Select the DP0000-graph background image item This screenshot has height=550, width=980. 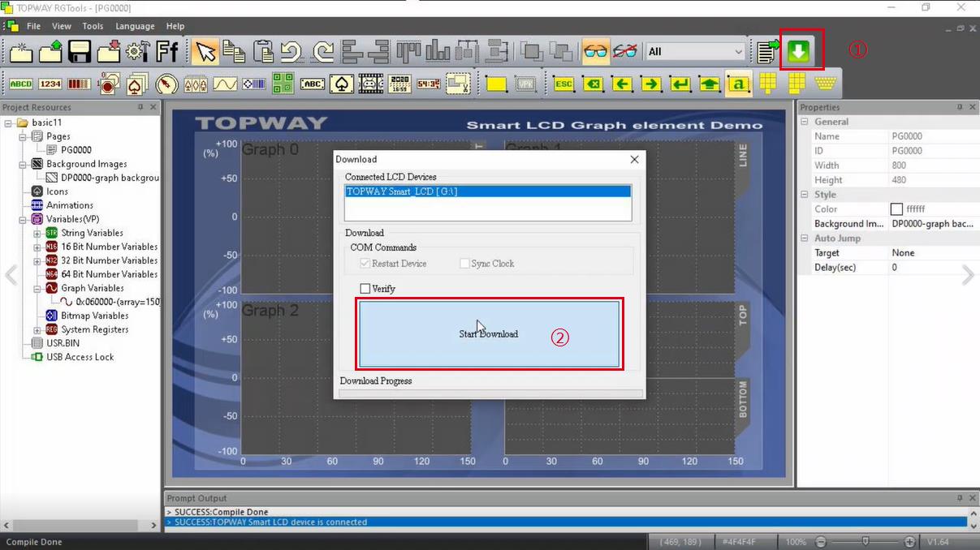110,178
